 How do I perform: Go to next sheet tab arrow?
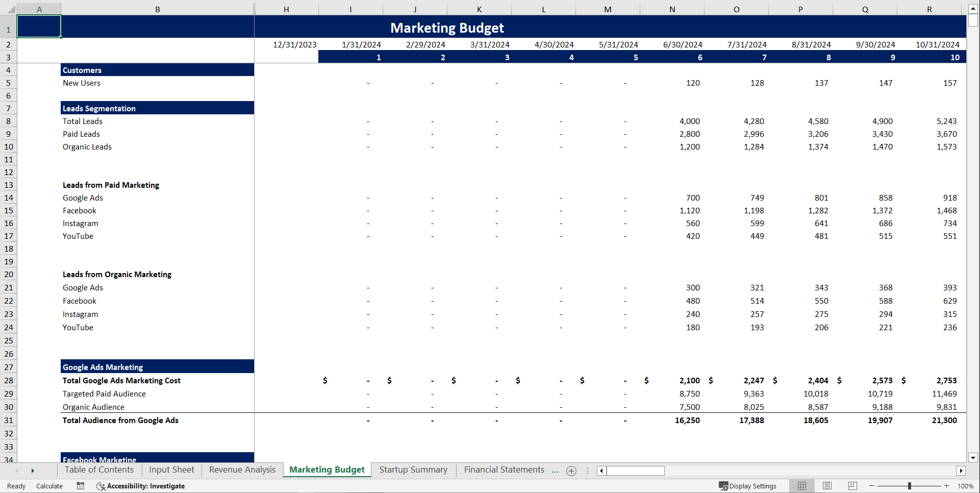click(x=33, y=471)
